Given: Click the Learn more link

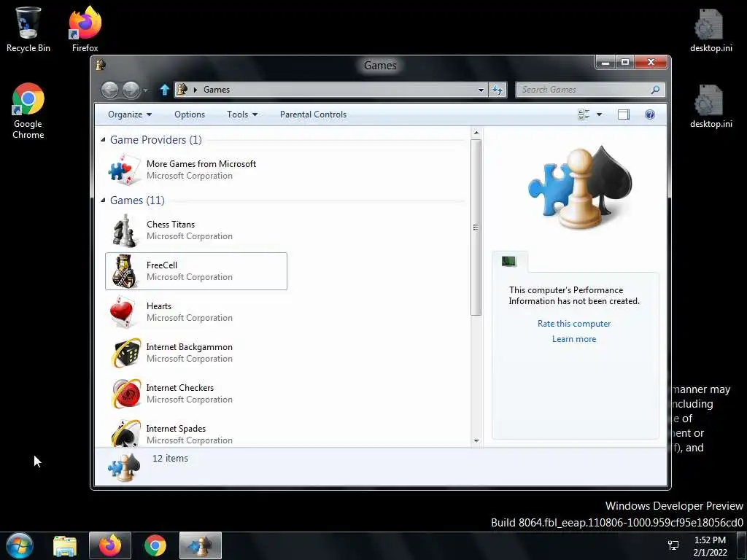Looking at the screenshot, I should 574,338.
